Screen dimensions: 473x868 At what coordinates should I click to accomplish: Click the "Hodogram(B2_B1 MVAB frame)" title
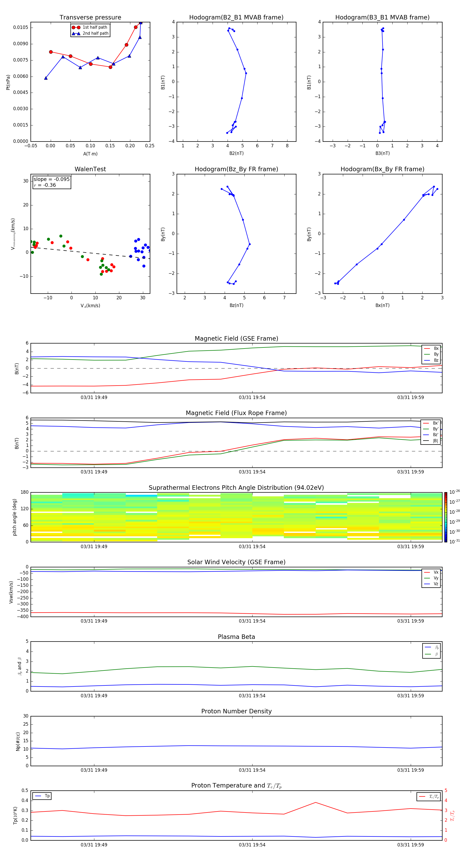tap(236, 18)
